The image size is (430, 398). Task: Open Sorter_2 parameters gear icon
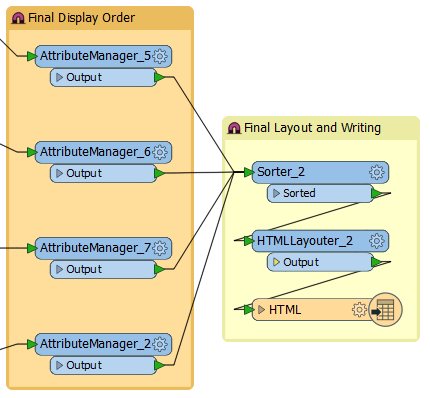tap(377, 172)
